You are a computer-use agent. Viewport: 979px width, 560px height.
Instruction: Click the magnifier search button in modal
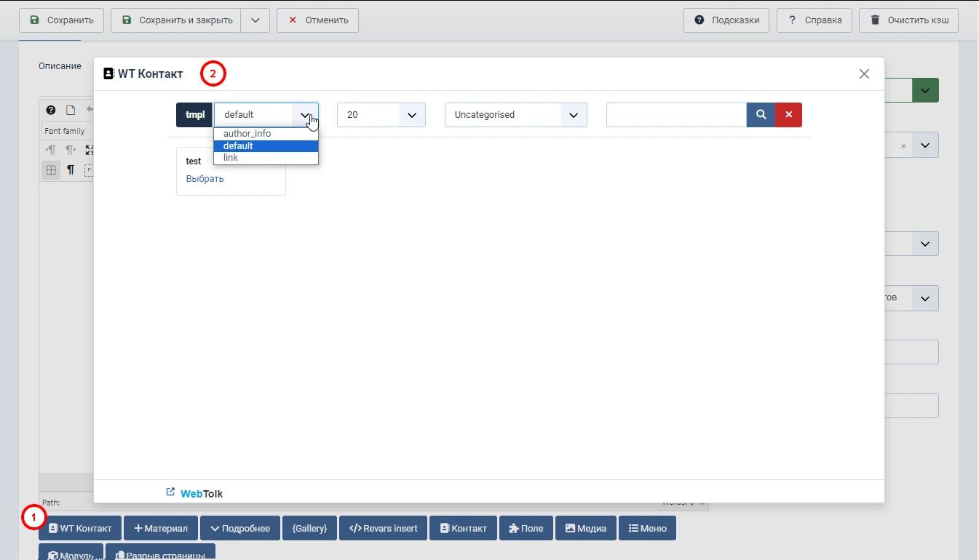[761, 115]
